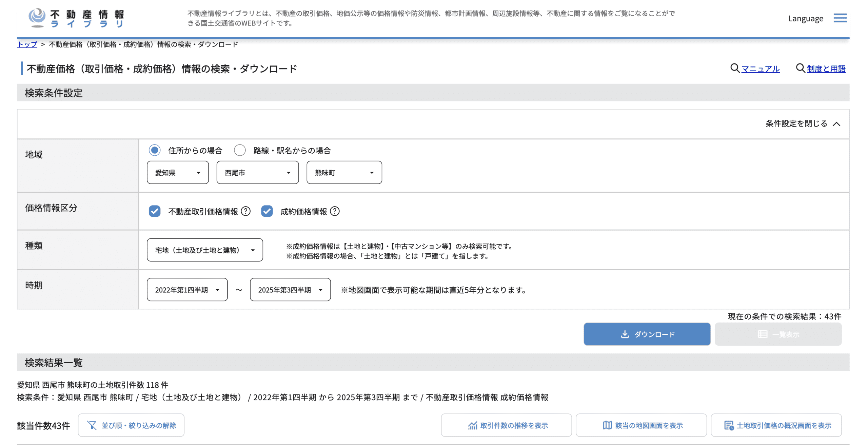Select 路線・駅名からの場合 radio button

pos(240,150)
